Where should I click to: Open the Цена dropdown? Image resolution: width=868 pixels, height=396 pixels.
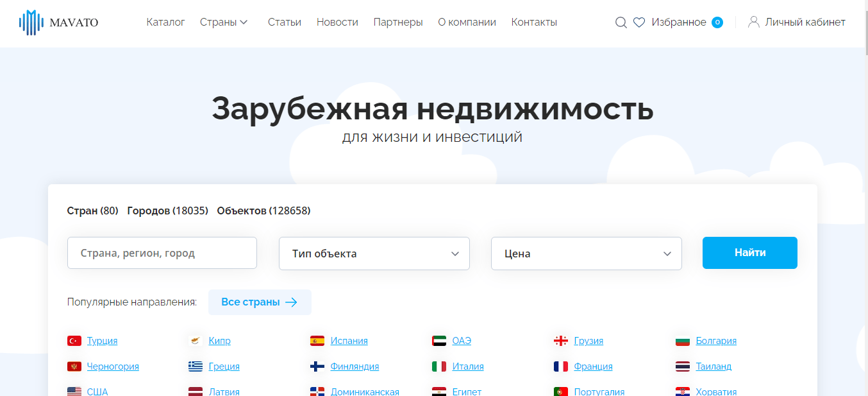pyautogui.click(x=587, y=254)
